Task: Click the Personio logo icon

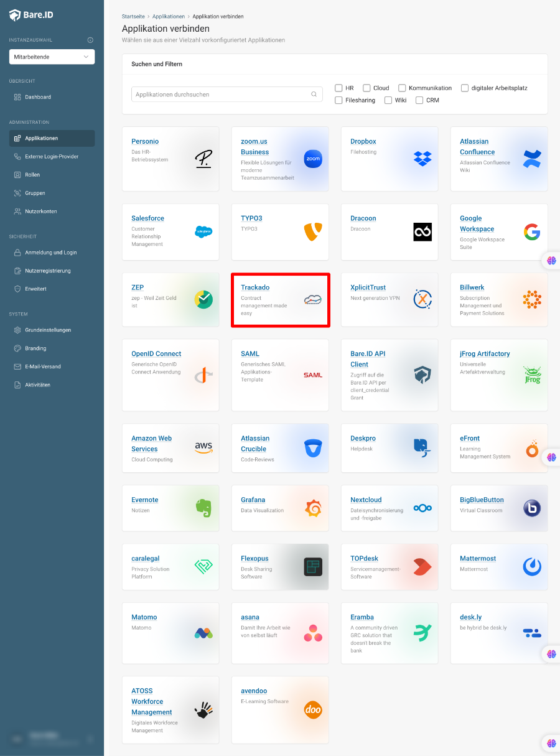Action: tap(203, 159)
